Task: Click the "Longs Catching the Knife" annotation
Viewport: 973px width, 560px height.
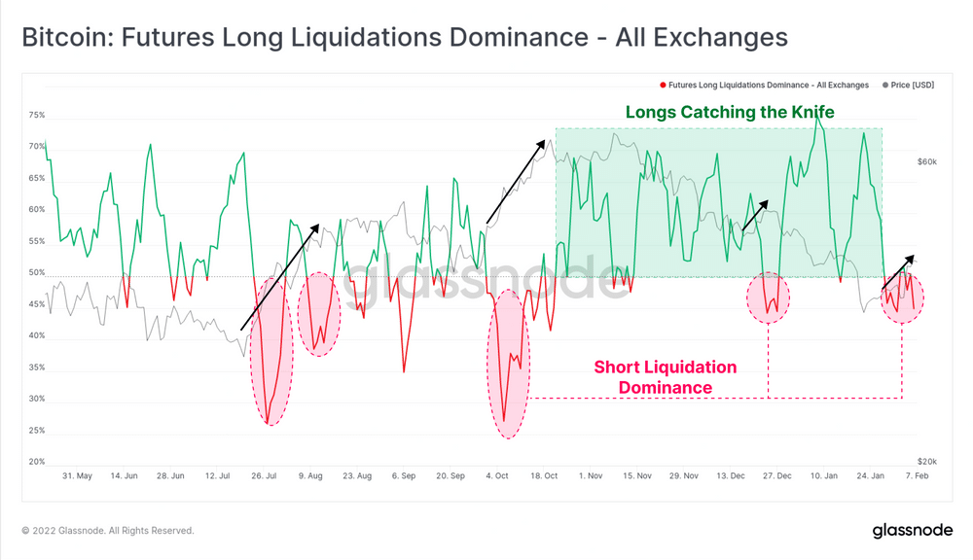Action: (x=730, y=112)
